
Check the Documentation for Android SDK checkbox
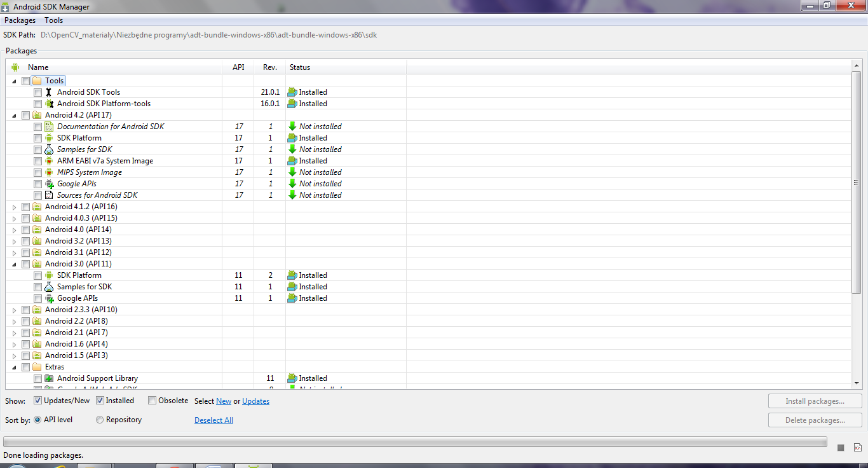point(37,127)
